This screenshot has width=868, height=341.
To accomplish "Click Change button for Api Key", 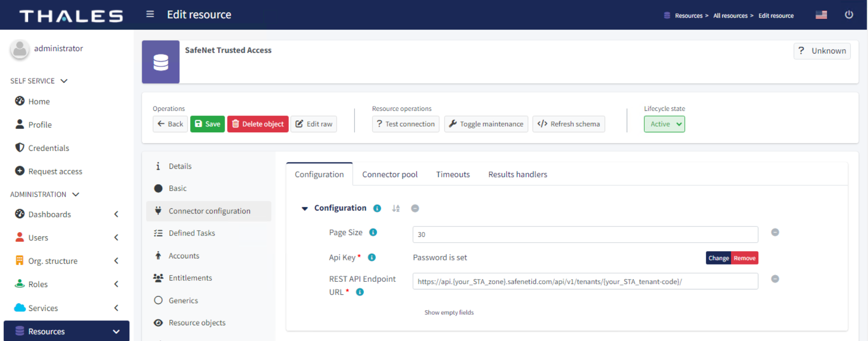I will 719,258.
